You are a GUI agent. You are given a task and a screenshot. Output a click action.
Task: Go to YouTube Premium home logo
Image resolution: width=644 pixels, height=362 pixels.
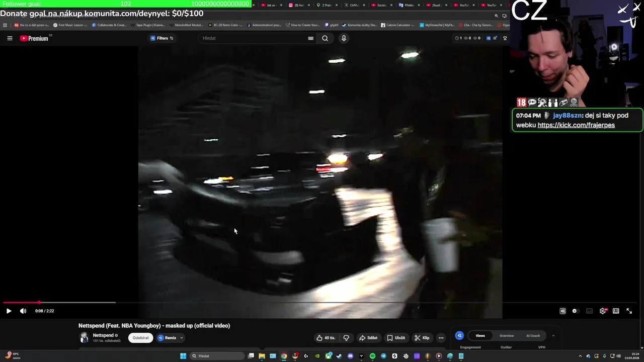point(34,38)
